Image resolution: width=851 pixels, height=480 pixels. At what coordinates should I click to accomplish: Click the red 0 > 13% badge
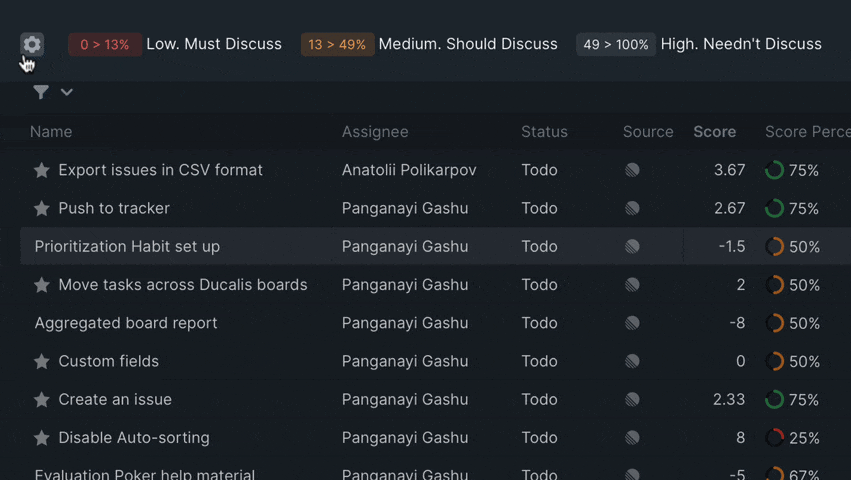pyautogui.click(x=105, y=44)
